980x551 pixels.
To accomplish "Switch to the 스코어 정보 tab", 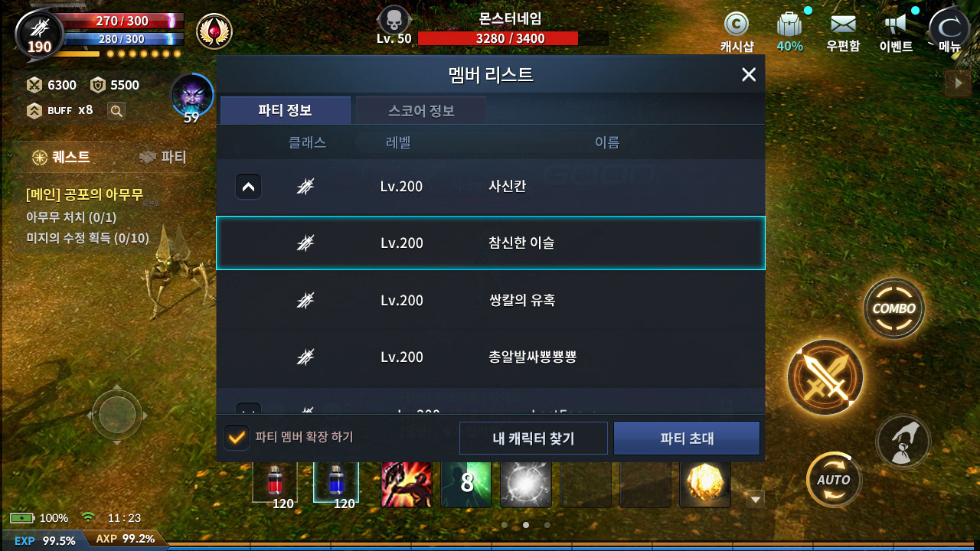I will [421, 111].
